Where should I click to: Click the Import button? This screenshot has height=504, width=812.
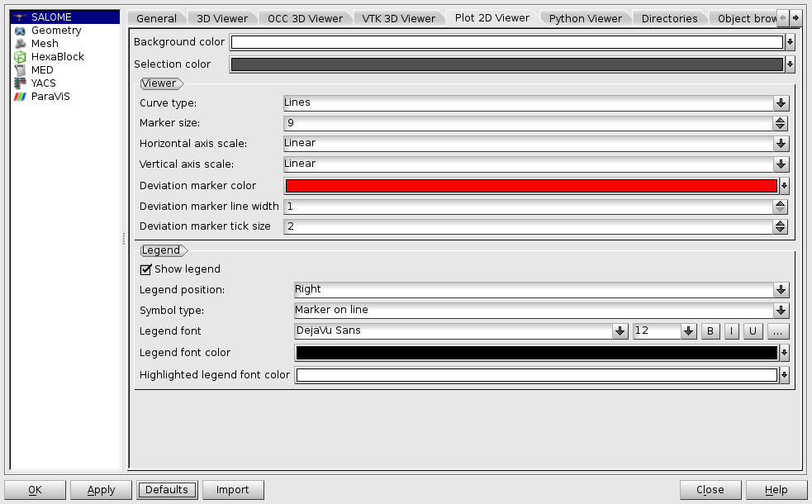click(x=233, y=489)
